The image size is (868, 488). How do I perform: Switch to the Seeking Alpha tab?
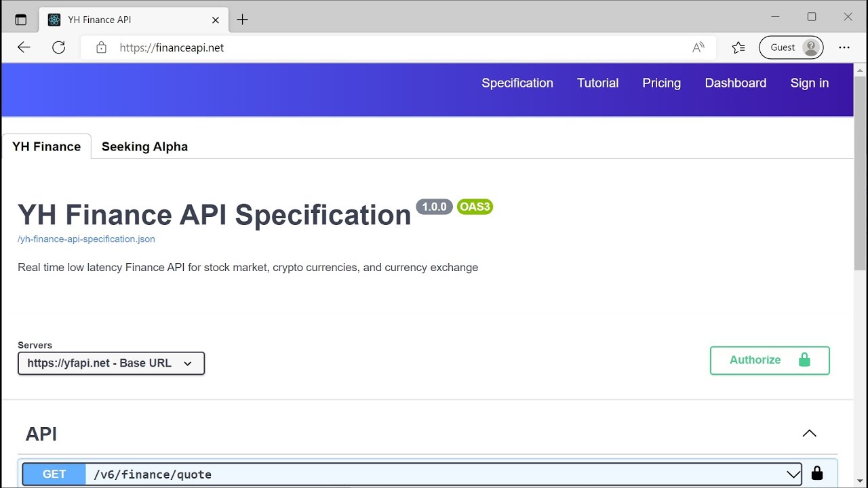(144, 146)
